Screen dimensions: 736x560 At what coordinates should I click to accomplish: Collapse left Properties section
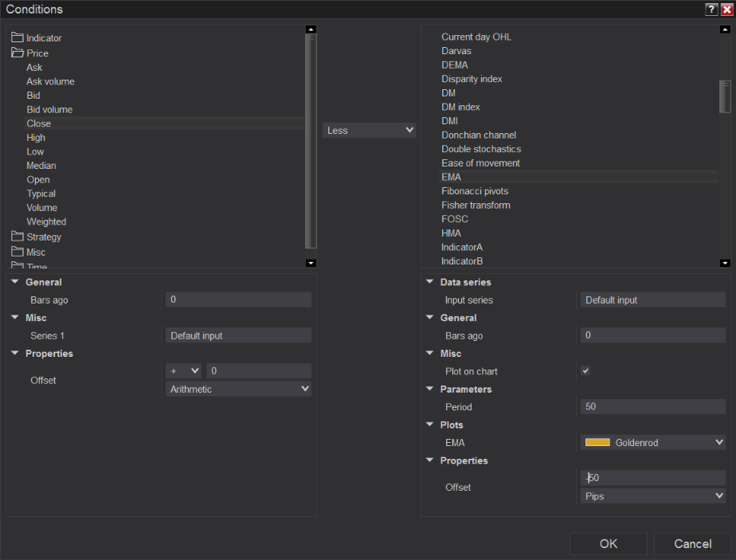[15, 353]
